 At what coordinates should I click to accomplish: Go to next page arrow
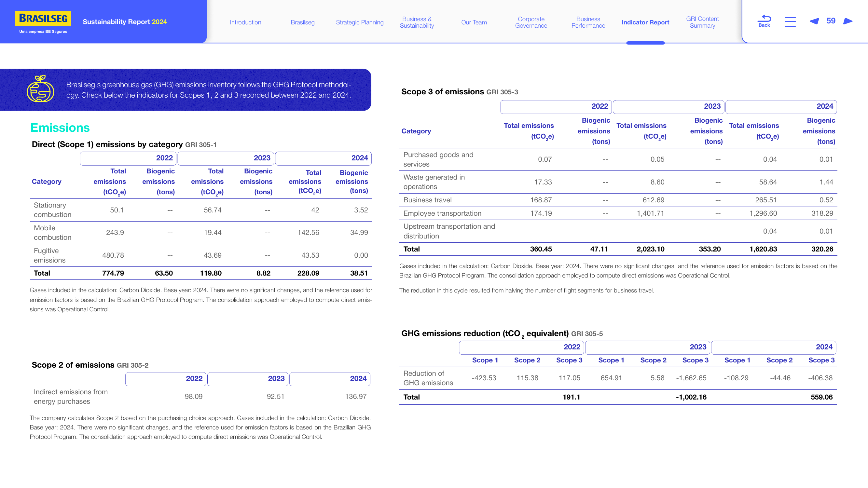[x=848, y=21]
